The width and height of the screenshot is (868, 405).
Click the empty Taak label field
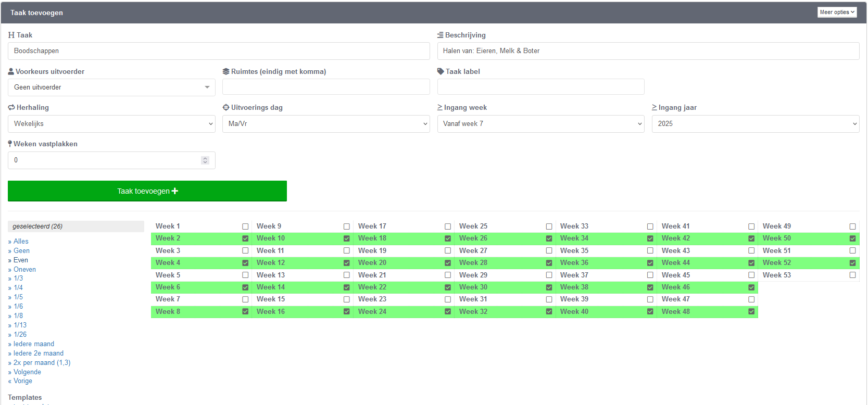pos(541,87)
